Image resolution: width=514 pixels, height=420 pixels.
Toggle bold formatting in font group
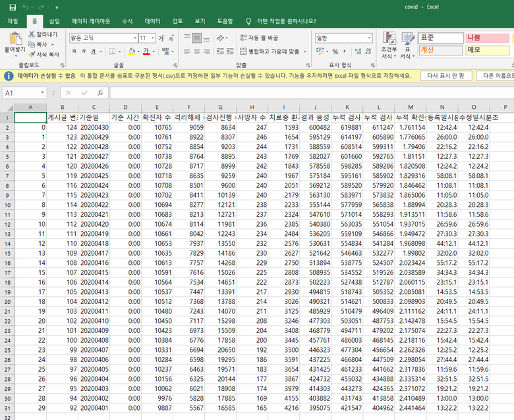pos(75,51)
